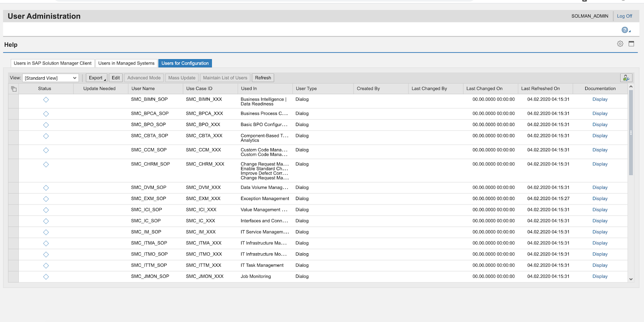Click status diamond for SMC_DVM_SOP
Image resolution: width=644 pixels, height=322 pixels.
[46, 188]
